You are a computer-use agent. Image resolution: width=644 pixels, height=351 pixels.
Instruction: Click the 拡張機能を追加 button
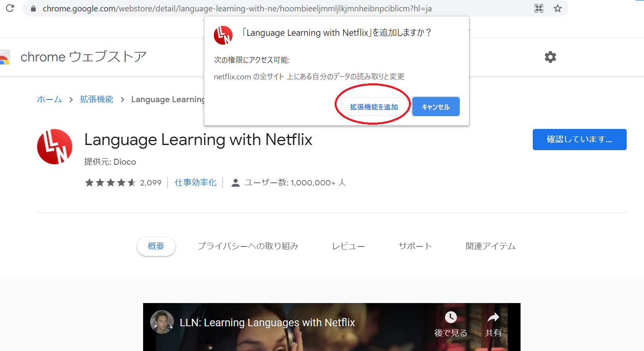click(x=374, y=107)
